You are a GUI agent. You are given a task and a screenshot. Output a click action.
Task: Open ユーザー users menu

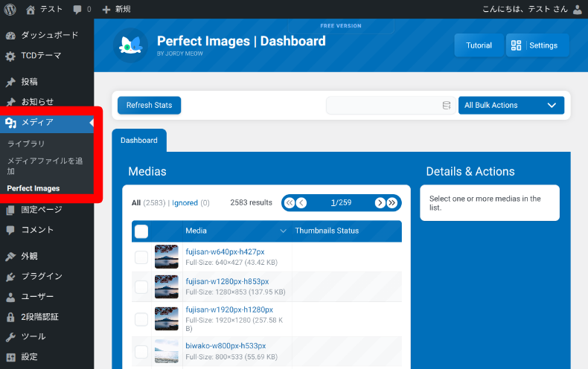pyautogui.click(x=47, y=297)
